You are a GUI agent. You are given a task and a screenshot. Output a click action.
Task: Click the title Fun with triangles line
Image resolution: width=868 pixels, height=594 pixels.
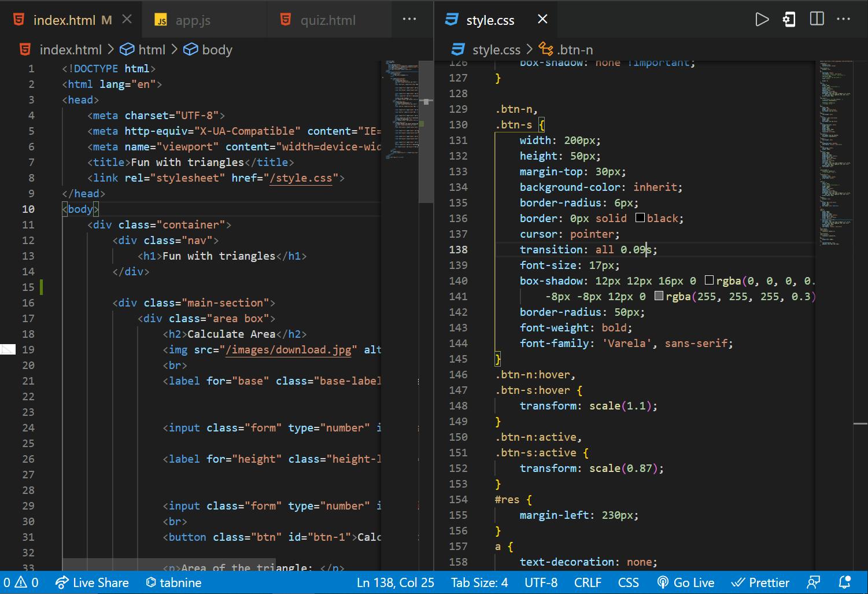click(x=190, y=163)
